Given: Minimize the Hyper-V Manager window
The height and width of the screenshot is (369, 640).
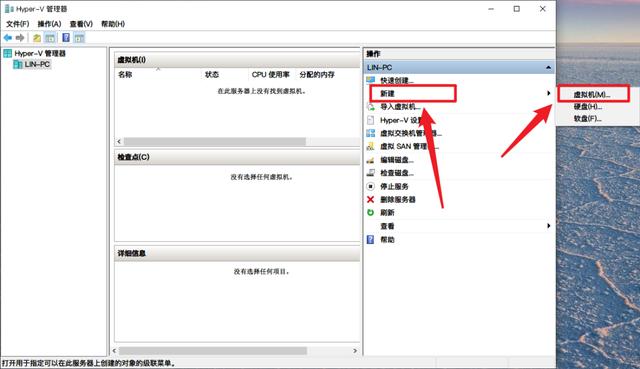Looking at the screenshot, I should point(491,9).
